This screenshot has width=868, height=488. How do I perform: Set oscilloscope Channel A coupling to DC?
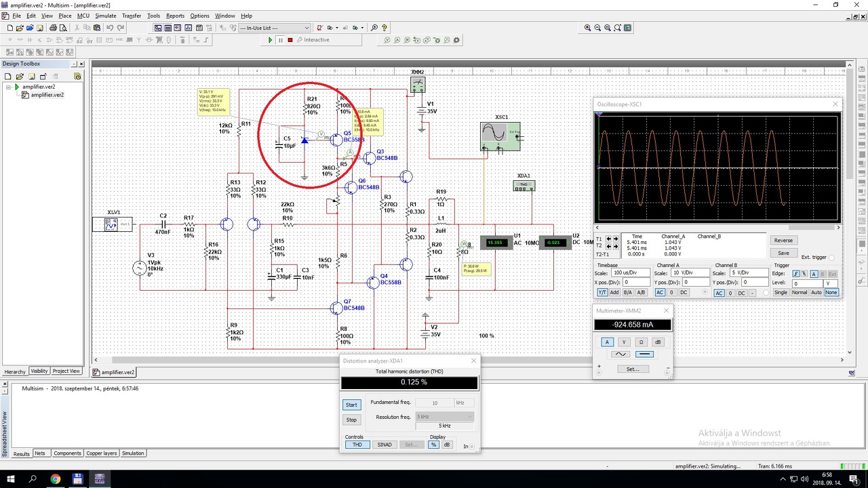(x=684, y=293)
